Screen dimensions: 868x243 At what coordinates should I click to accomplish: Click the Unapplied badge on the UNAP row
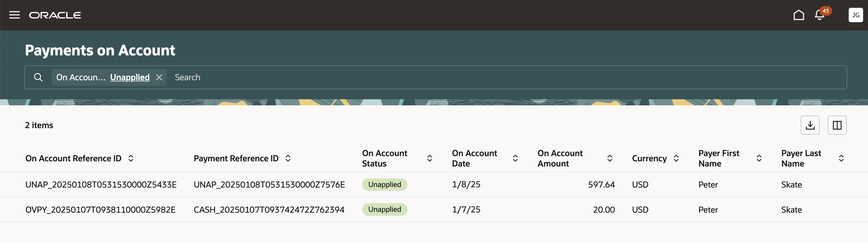384,184
